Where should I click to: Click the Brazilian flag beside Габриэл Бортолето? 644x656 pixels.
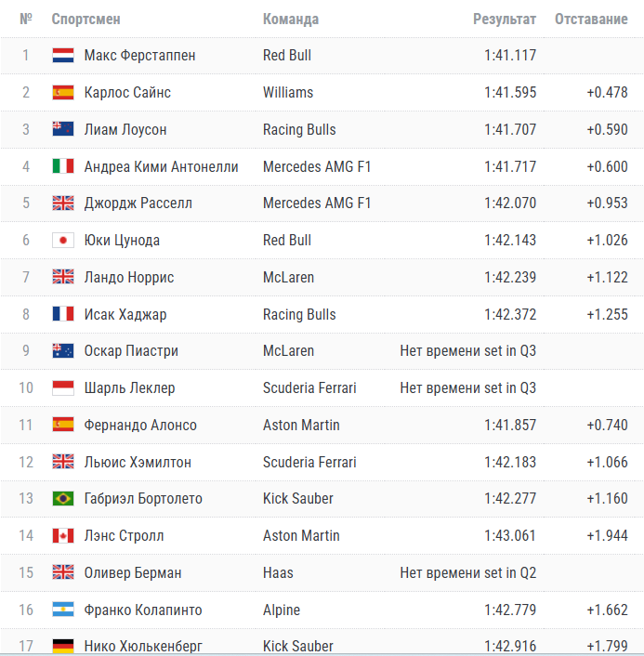63,498
